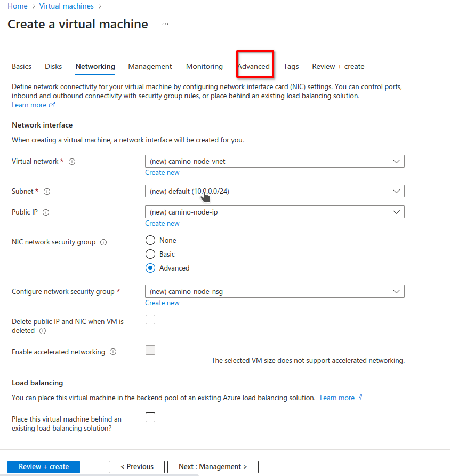Check Delete public IP and NIC checkbox
Screen dimensions: 450x476
150,320
